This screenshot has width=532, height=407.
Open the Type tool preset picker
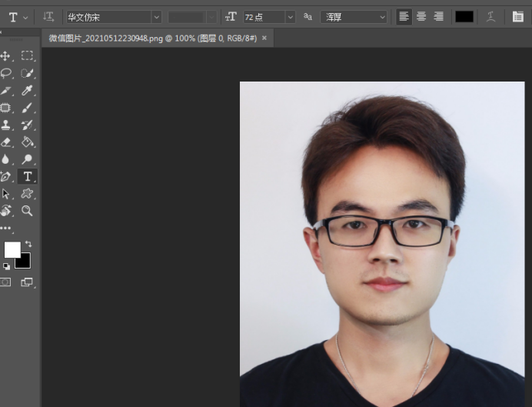click(x=18, y=17)
